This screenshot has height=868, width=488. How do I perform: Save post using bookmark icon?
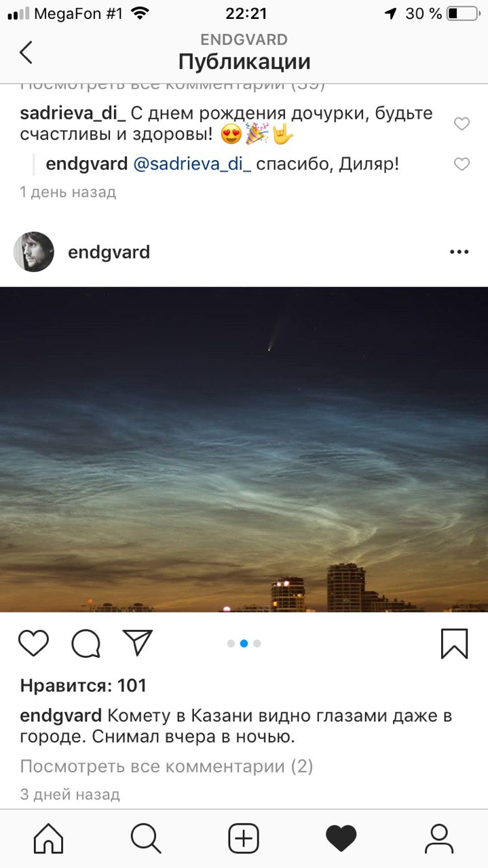454,644
